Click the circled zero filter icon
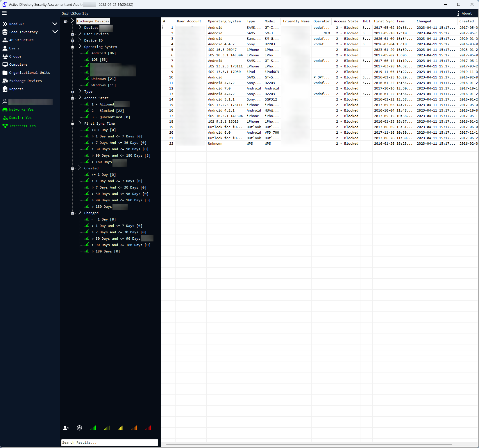Screen dimensions: 479x448 coord(79,428)
